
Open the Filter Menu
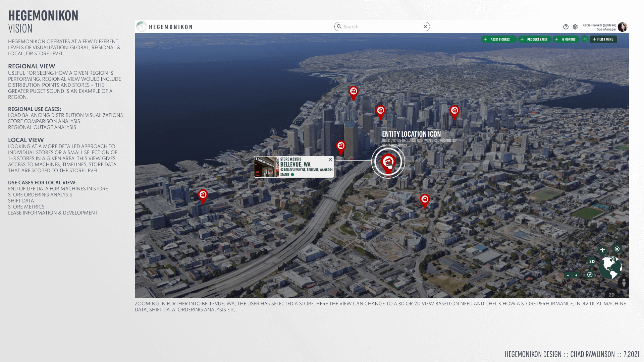pos(603,40)
